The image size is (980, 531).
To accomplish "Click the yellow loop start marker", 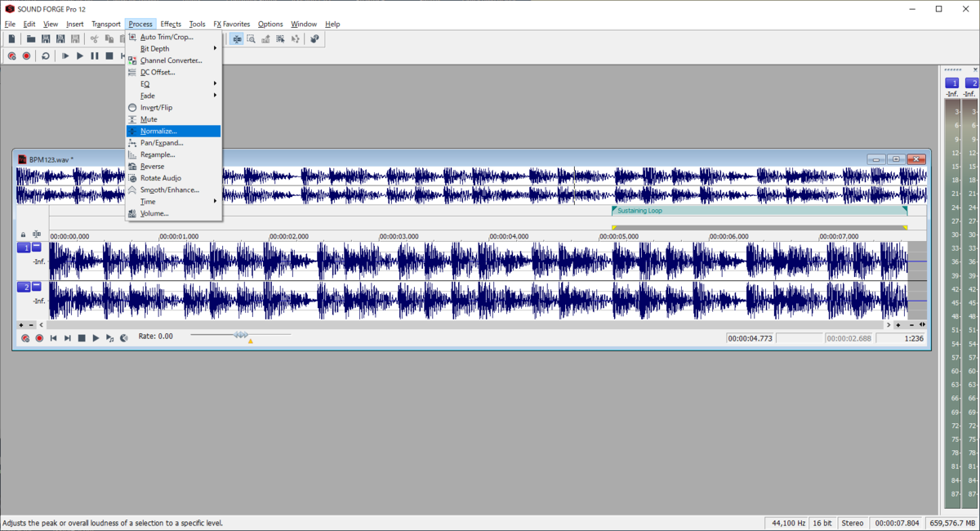I will coord(614,227).
